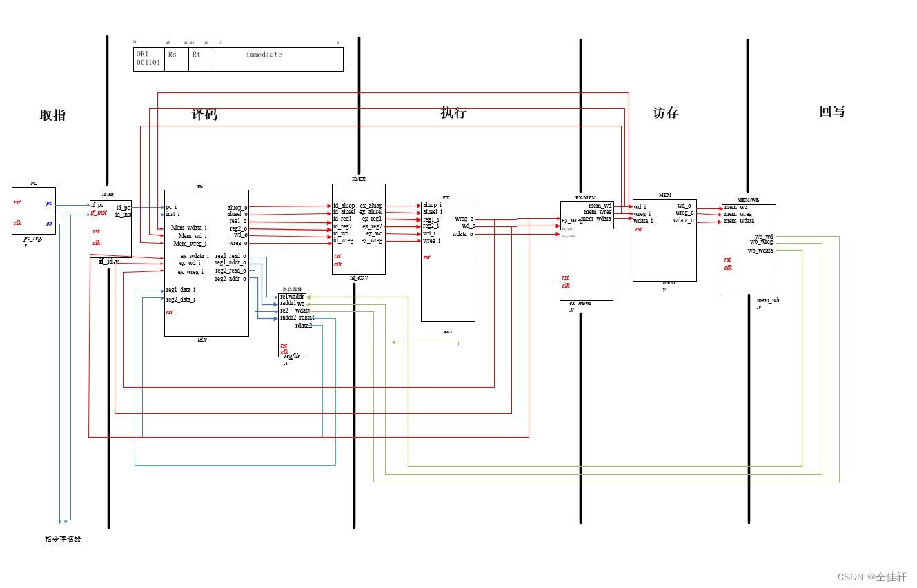Click the wdata_o output of EX block
This screenshot has height=588, width=917.
[462, 234]
